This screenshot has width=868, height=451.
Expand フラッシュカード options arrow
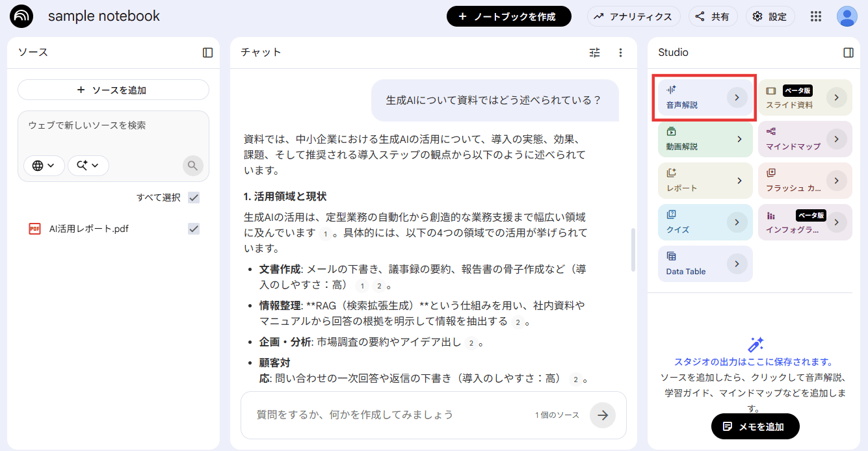tap(837, 181)
